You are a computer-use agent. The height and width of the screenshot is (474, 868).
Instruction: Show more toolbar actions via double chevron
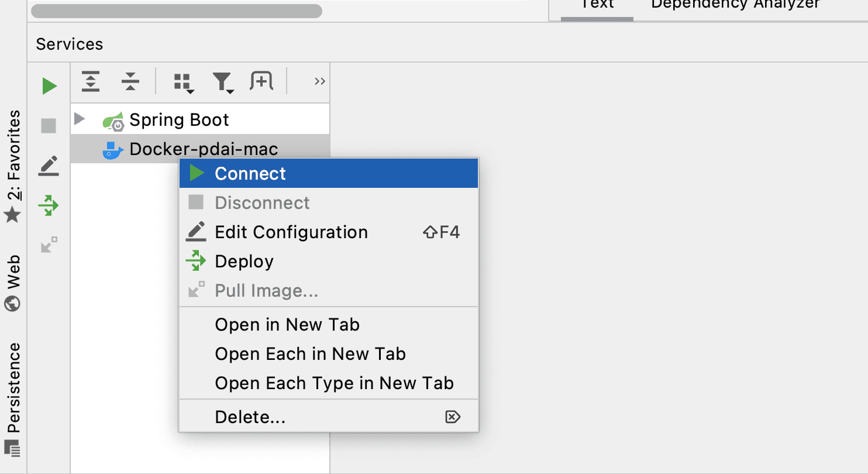[x=319, y=81]
